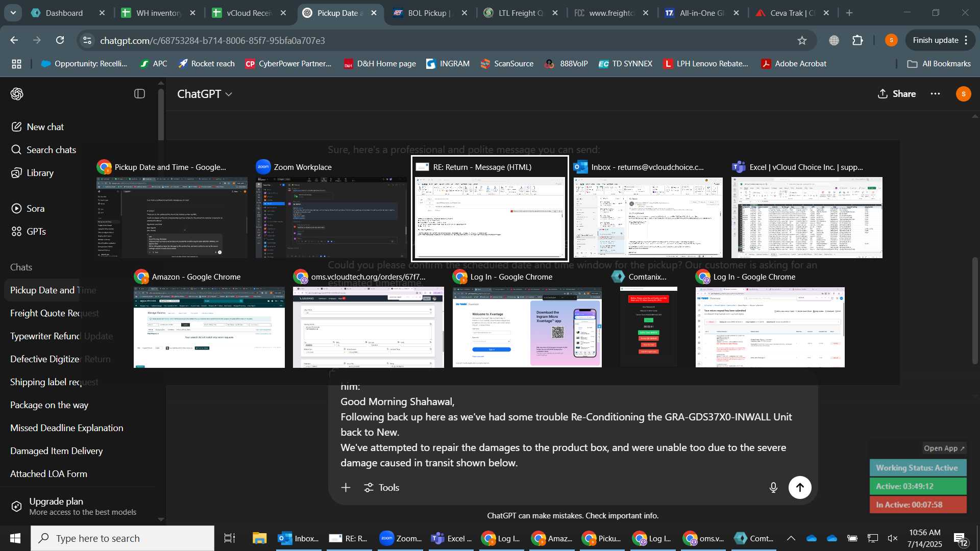
Task: Switch to the Ceva Trak tab
Action: pyautogui.click(x=792, y=13)
